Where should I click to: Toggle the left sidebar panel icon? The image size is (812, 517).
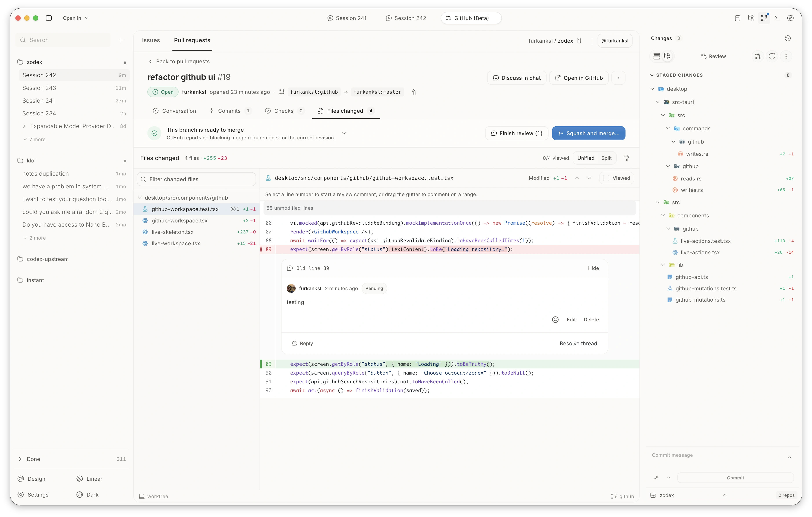(49, 18)
